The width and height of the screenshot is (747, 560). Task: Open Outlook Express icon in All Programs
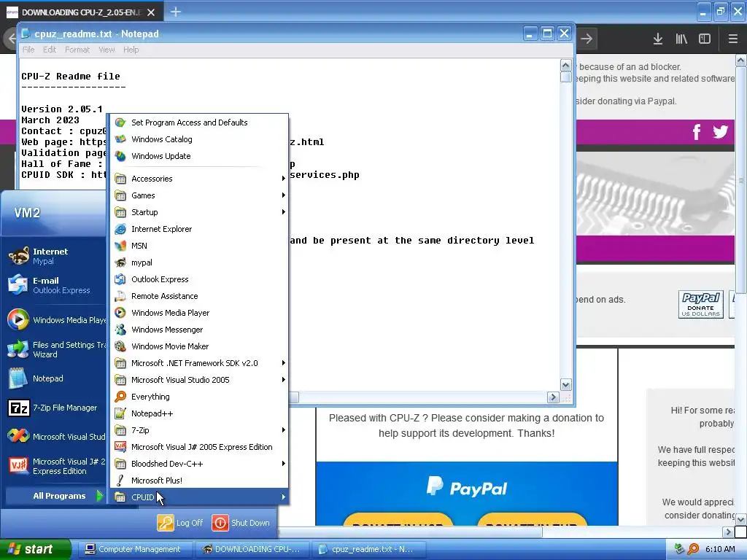[x=120, y=279]
